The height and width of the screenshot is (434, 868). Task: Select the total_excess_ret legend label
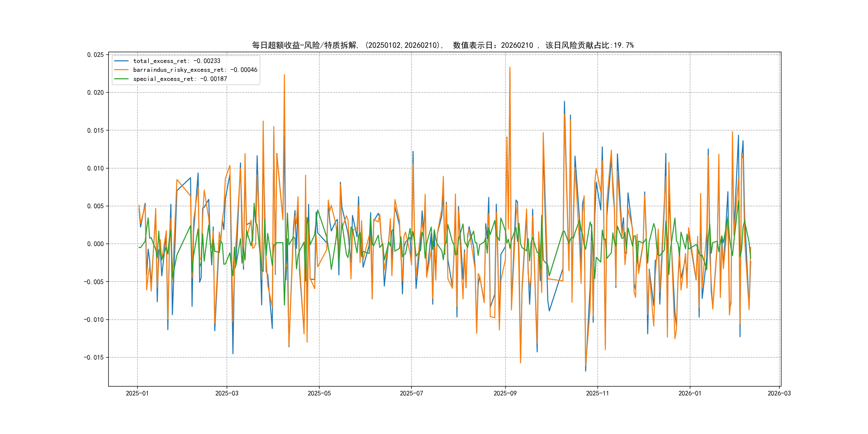click(x=177, y=61)
